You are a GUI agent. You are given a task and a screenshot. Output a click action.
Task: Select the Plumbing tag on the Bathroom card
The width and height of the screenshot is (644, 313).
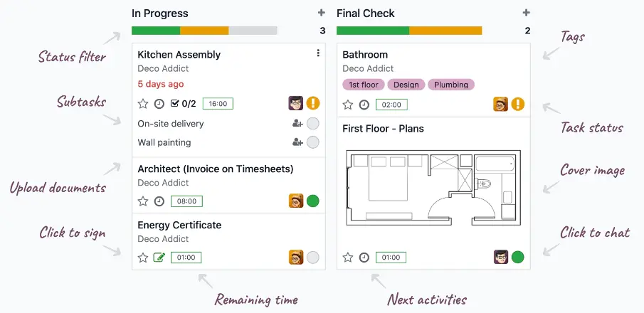coord(451,85)
